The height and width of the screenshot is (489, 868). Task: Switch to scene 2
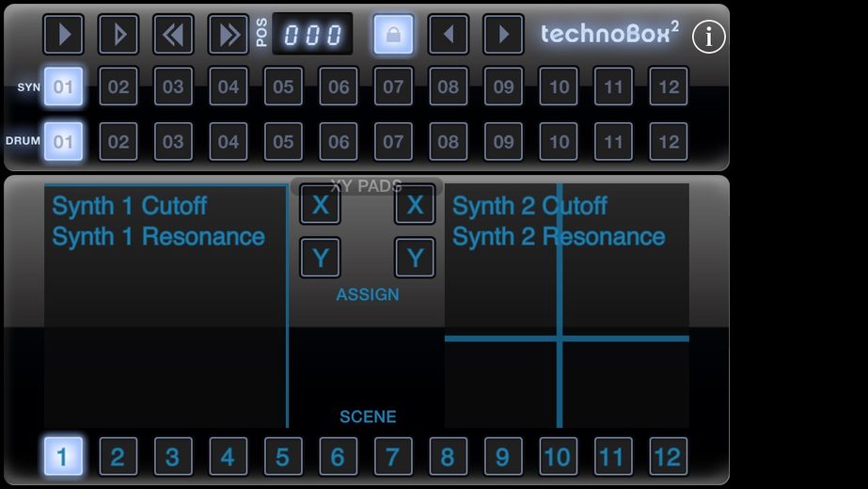coord(118,457)
